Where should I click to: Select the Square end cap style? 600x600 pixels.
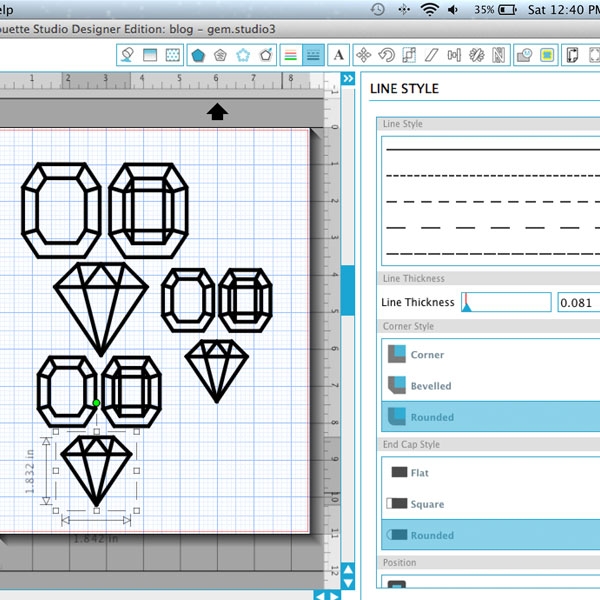[491, 504]
